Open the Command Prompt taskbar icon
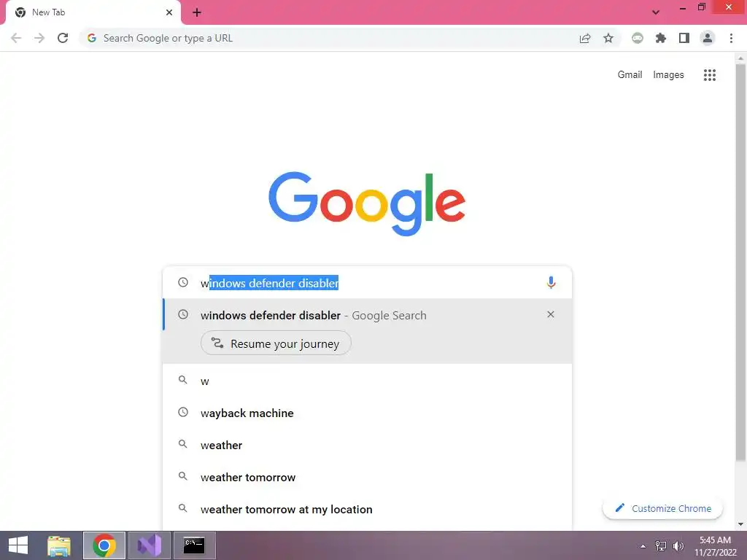Viewport: 747px width, 560px height. (194, 545)
